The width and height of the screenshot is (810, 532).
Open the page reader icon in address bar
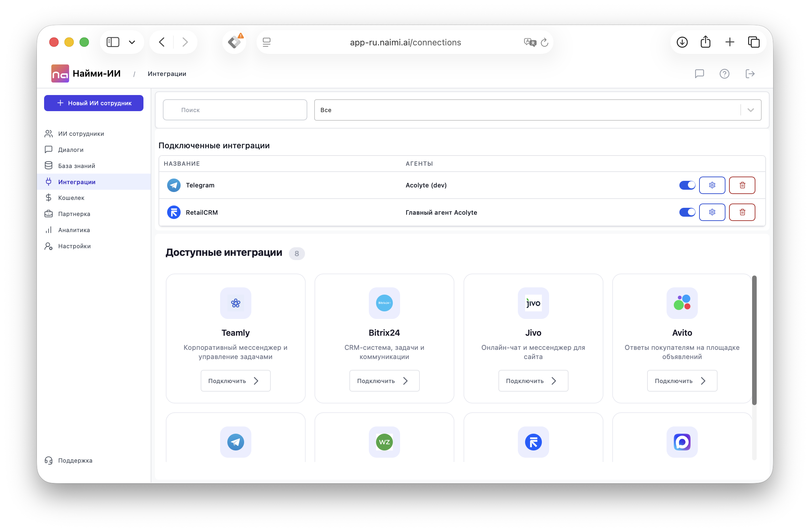click(x=266, y=42)
